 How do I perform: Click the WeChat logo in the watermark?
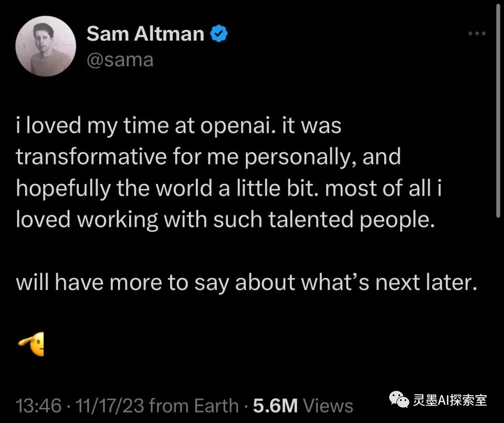[402, 400]
